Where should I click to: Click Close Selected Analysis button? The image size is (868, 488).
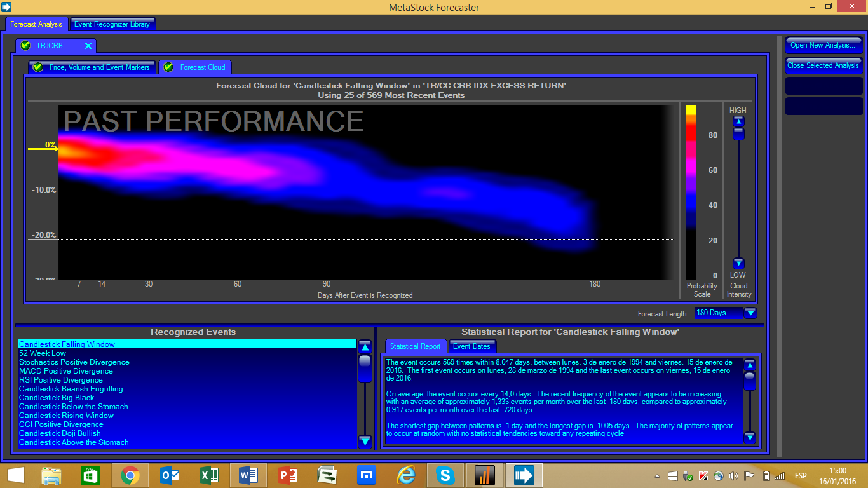[x=823, y=65]
